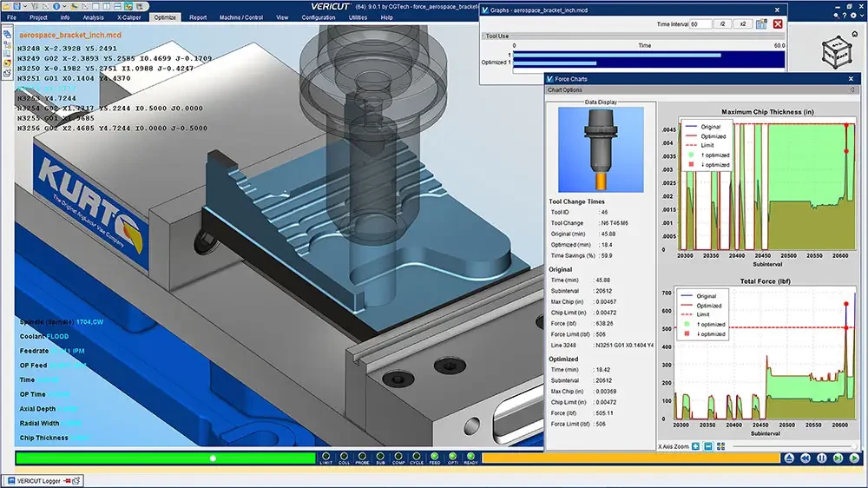The height and width of the screenshot is (488, 868).
Task: Click the Rewind NC program button
Action: pos(806,458)
